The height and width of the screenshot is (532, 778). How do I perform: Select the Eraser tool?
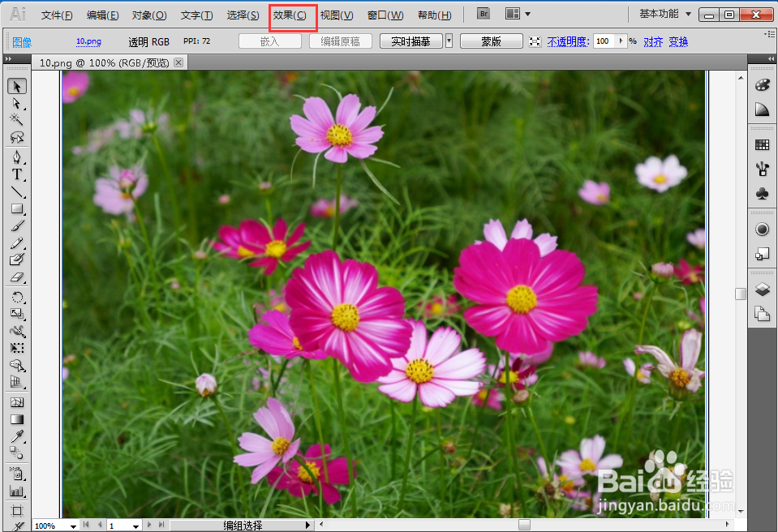pyautogui.click(x=17, y=277)
